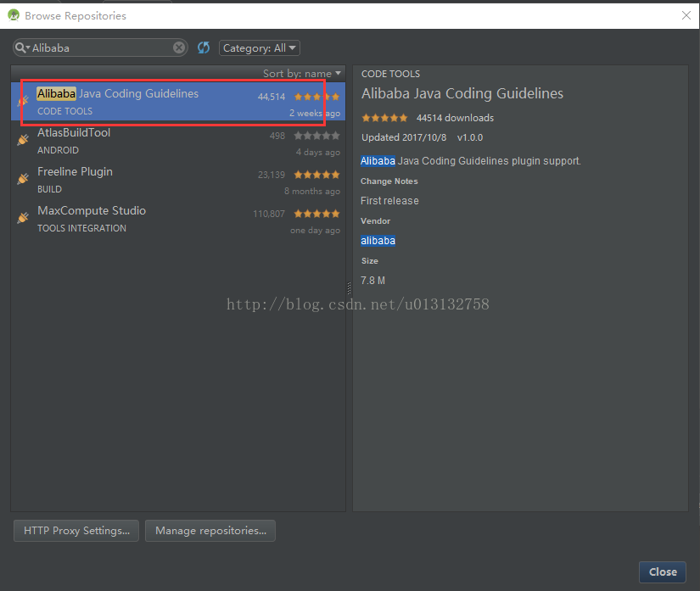This screenshot has height=591, width=700.
Task: Click the 23,139 download count
Action: tap(271, 175)
